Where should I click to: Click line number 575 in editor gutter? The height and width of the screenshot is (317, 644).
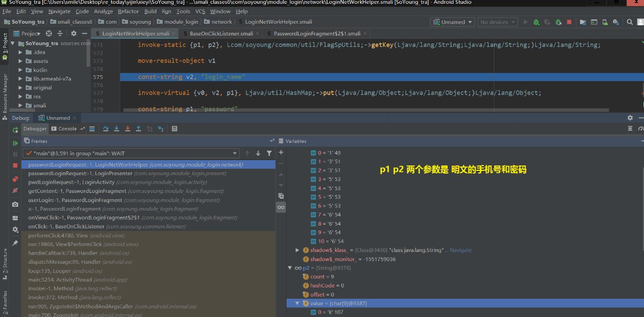click(x=97, y=77)
